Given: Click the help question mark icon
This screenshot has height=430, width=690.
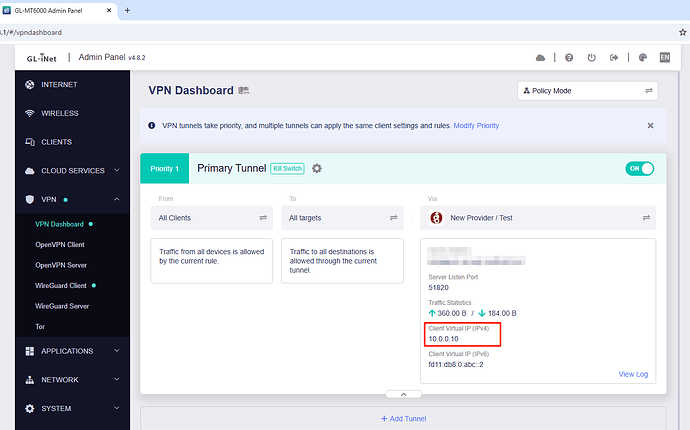Looking at the screenshot, I should (x=569, y=58).
